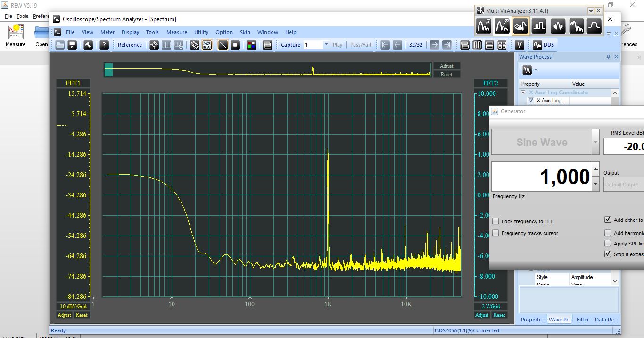Open the Meter menu
This screenshot has height=338, width=644.
107,32
